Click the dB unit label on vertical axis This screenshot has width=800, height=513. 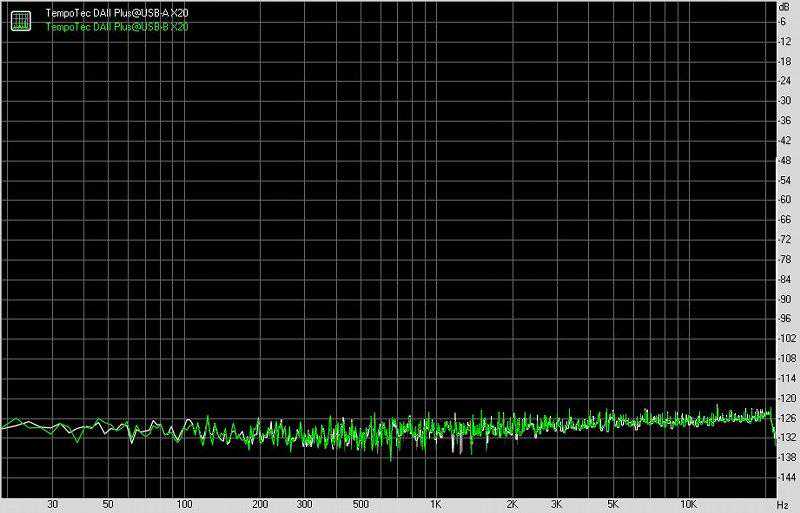pyautogui.click(x=786, y=8)
